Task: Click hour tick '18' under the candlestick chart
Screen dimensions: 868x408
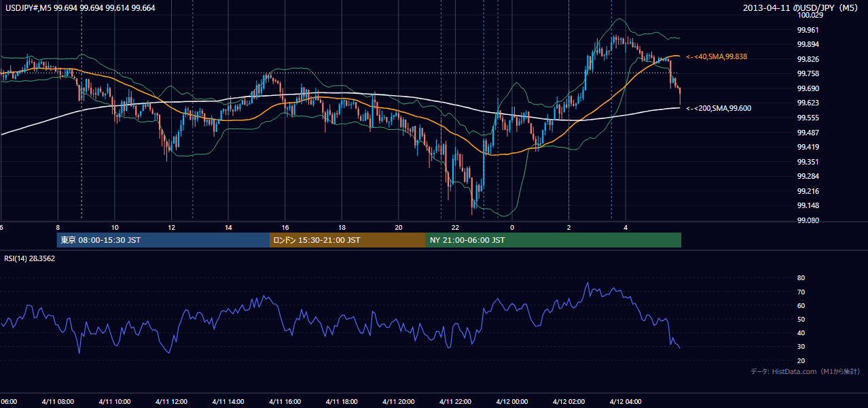Action: coord(342,227)
